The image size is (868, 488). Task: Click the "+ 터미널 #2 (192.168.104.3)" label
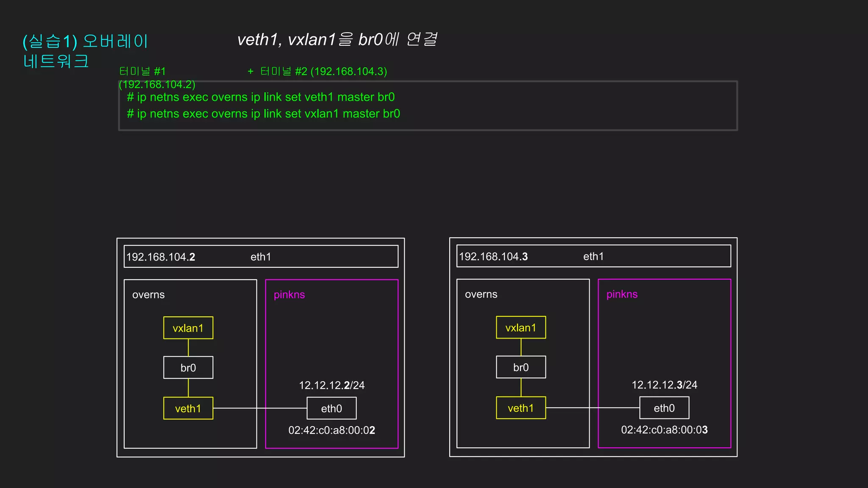click(317, 71)
